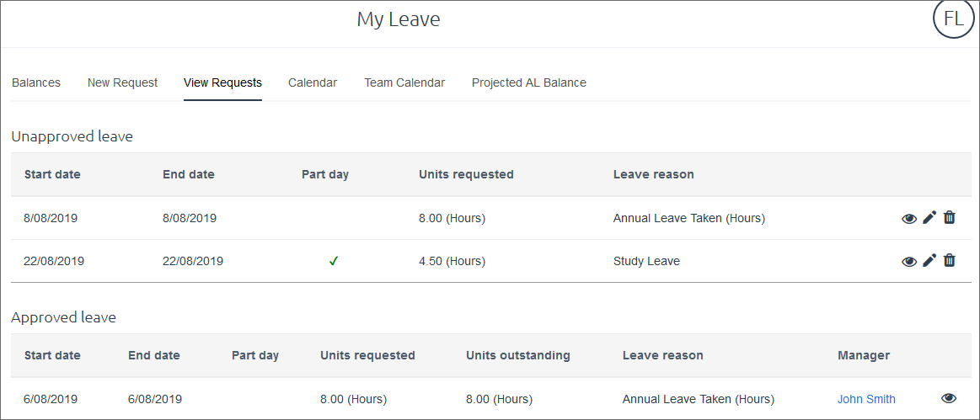Screen dimensions: 980x420
Task: Open manager John Smith's link
Action: [866, 399]
